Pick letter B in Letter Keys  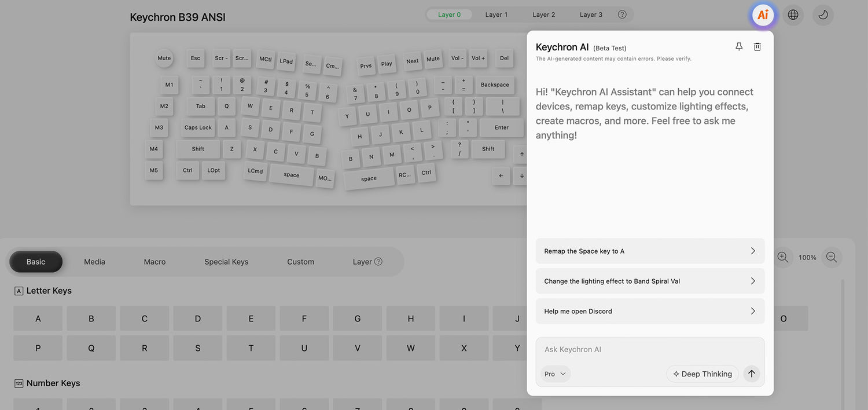click(91, 319)
